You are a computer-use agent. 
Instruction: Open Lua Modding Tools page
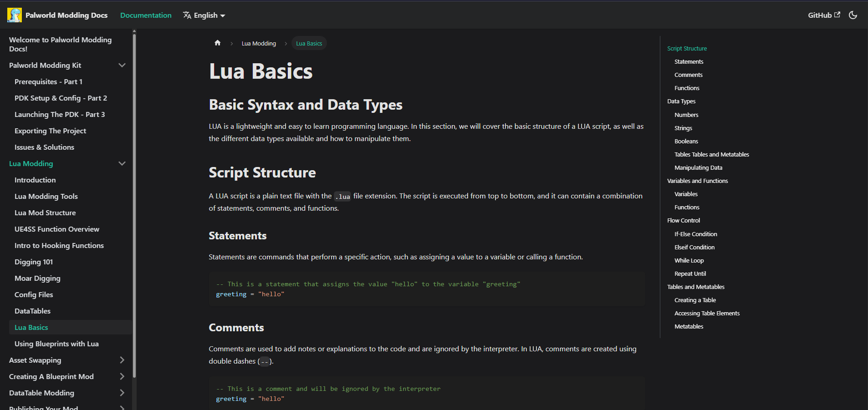tap(46, 196)
